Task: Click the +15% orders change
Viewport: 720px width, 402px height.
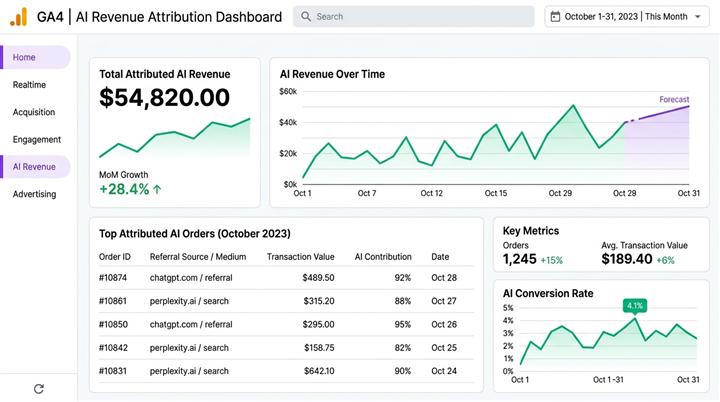Action: point(551,260)
